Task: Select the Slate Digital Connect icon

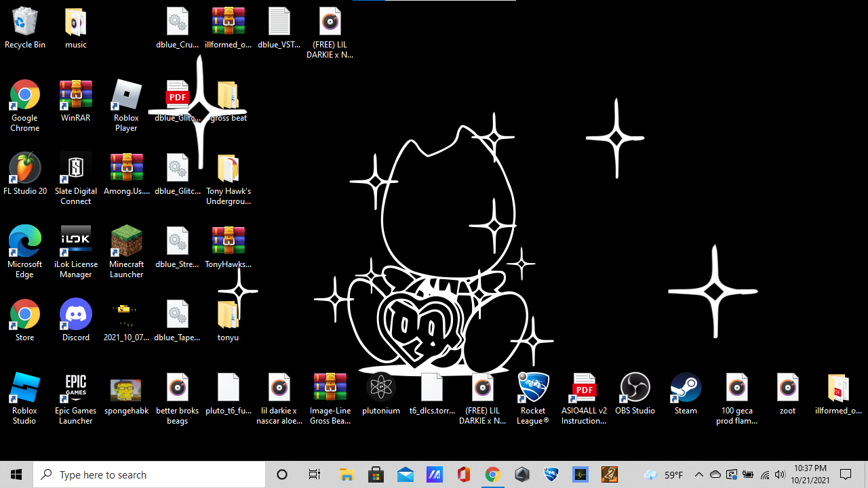Action: point(76,168)
